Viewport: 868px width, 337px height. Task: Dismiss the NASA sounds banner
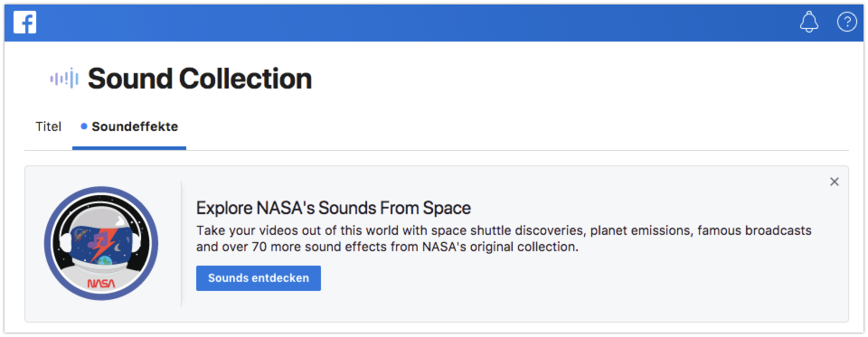pos(835,182)
